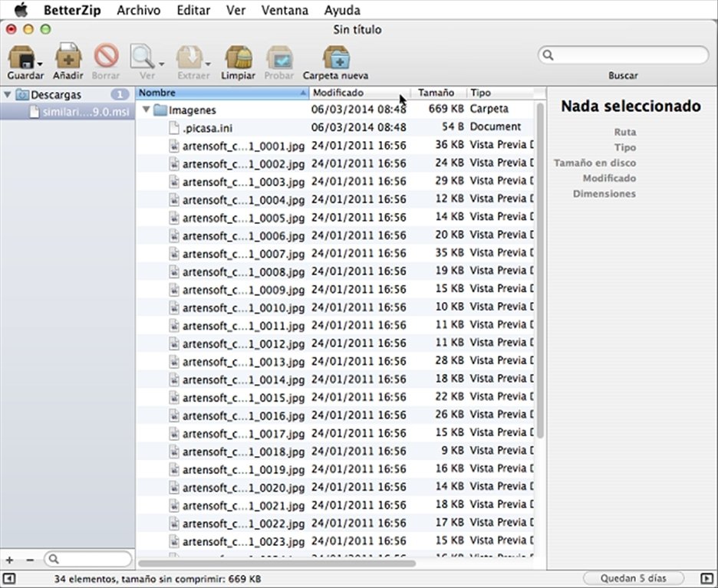
Task: Click the artensoft_c...1_0013.jpg file icon
Action: (174, 362)
